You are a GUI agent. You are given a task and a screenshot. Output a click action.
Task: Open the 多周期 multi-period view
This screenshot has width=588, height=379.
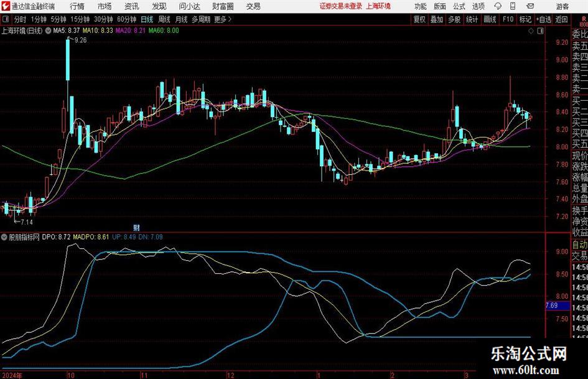tap(201, 19)
